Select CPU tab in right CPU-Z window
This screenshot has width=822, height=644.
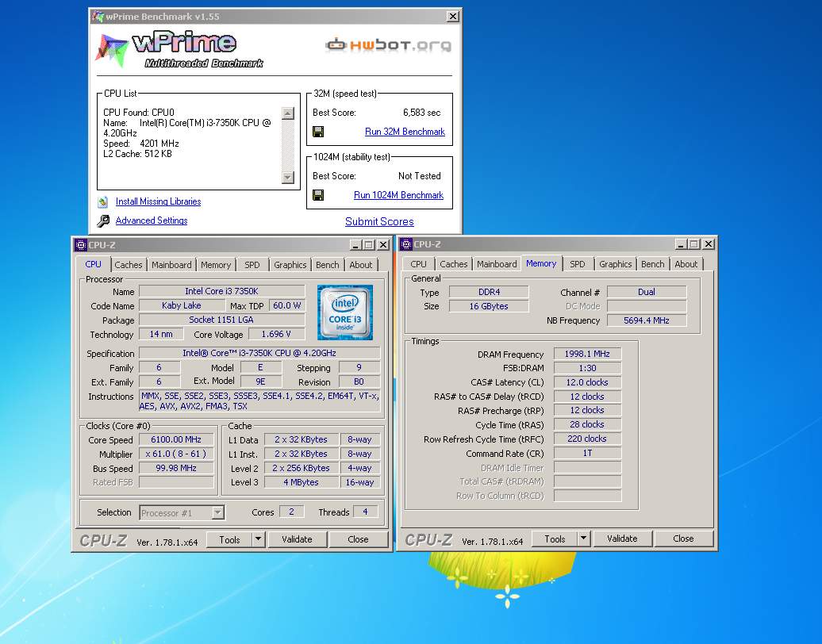(x=418, y=264)
